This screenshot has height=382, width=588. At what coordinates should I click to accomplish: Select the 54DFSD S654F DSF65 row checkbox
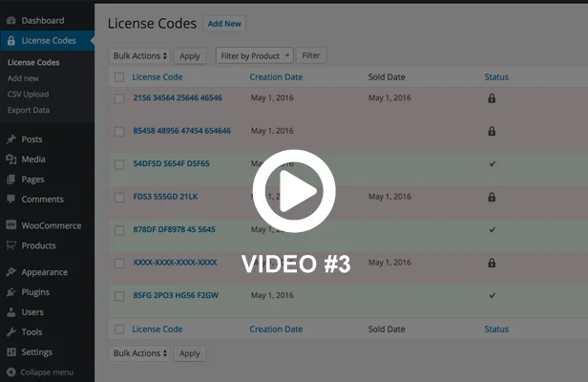[119, 164]
